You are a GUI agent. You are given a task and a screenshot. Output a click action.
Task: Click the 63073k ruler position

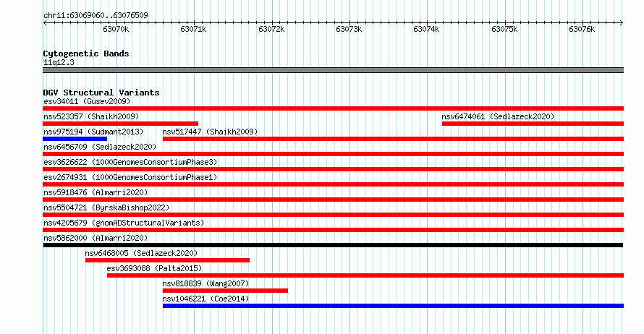(x=349, y=29)
